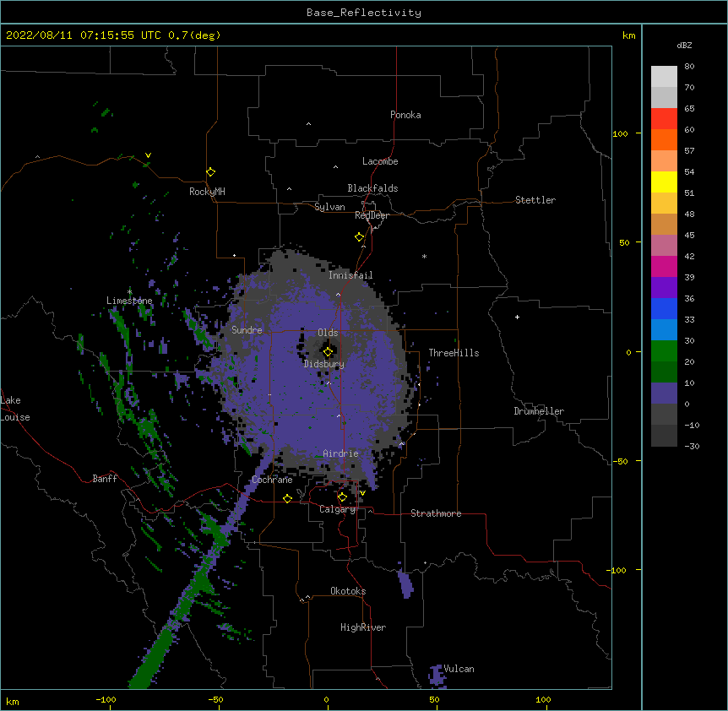
Task: Select the magenta 39-42 dBZ legend swatch
Action: [664, 266]
